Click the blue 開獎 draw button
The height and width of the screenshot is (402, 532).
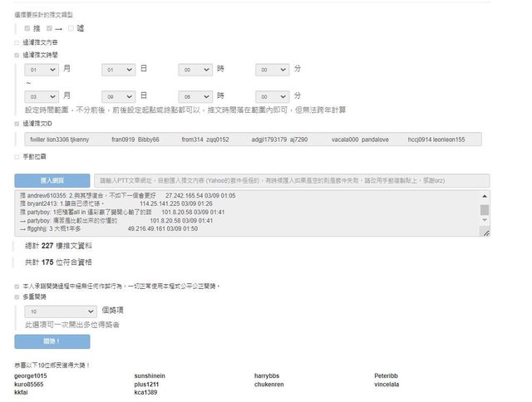tap(52, 341)
